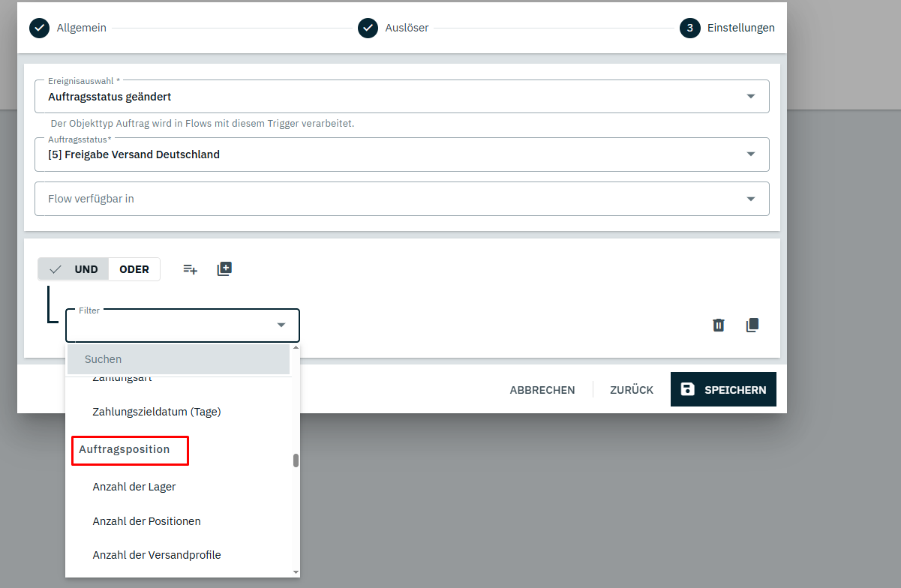
Task: Click the save disk icon on Speichern
Action: [687, 389]
